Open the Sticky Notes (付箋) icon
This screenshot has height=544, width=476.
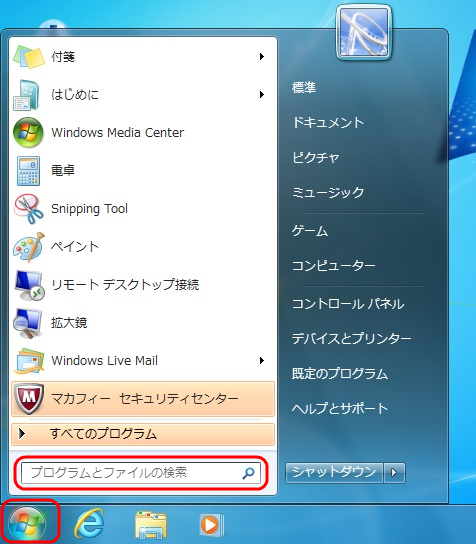(28, 57)
